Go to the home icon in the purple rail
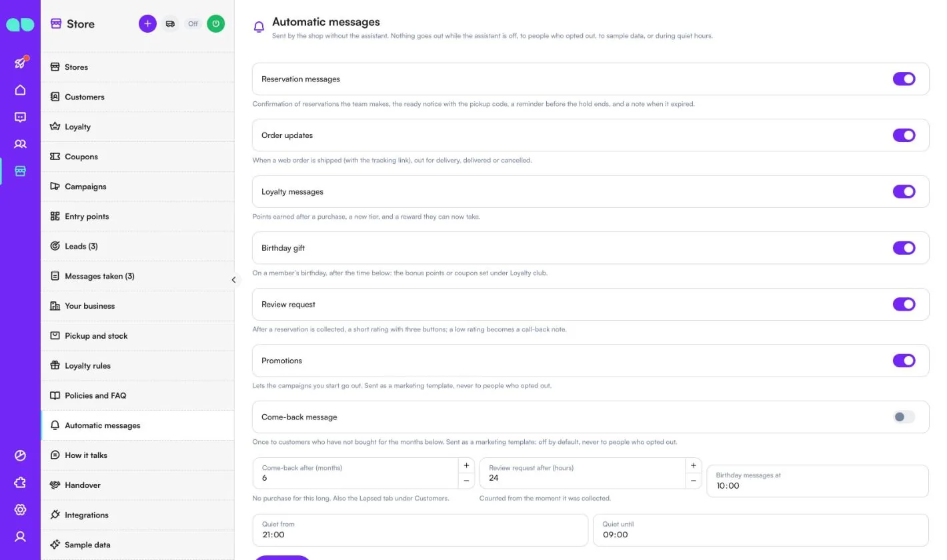Image resolution: width=947 pixels, height=560 pixels. (20, 90)
